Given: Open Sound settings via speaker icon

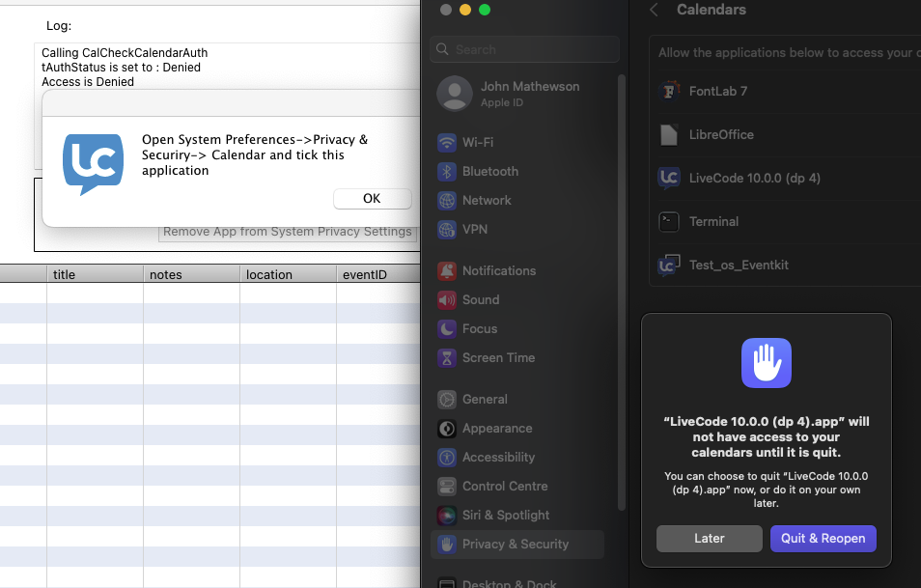Looking at the screenshot, I should 447,300.
